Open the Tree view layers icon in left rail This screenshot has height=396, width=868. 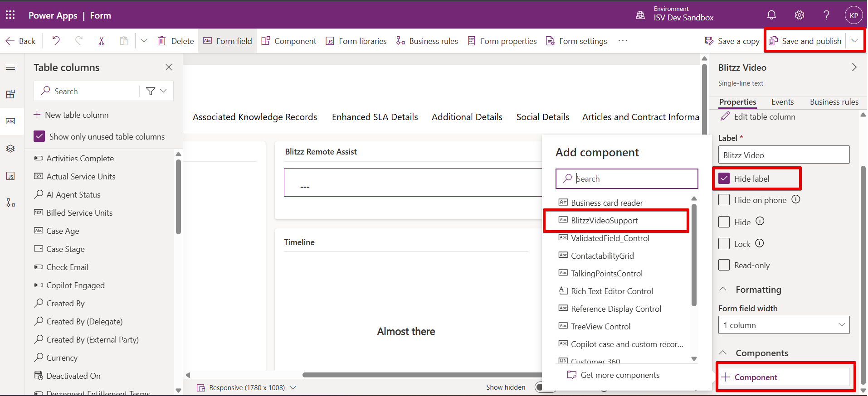click(10, 149)
